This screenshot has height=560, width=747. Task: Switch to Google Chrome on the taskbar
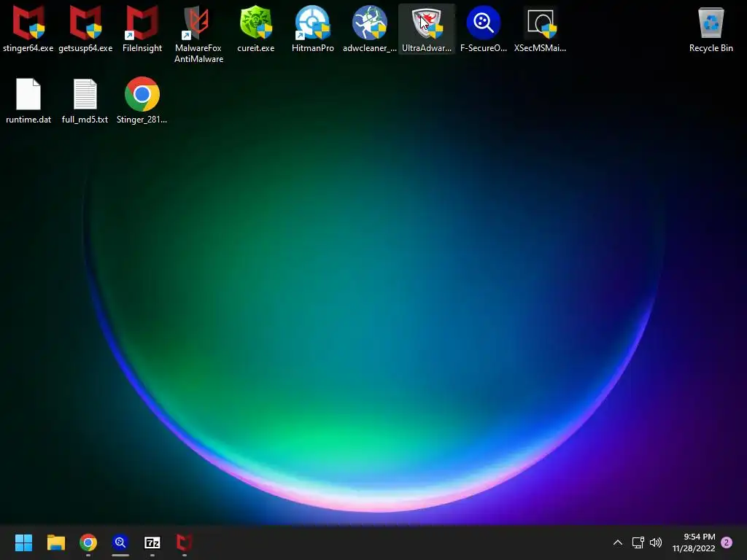click(88, 542)
